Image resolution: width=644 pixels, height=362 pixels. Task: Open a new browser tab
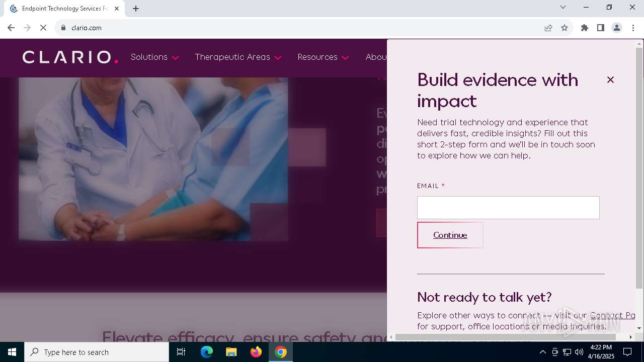click(136, 9)
